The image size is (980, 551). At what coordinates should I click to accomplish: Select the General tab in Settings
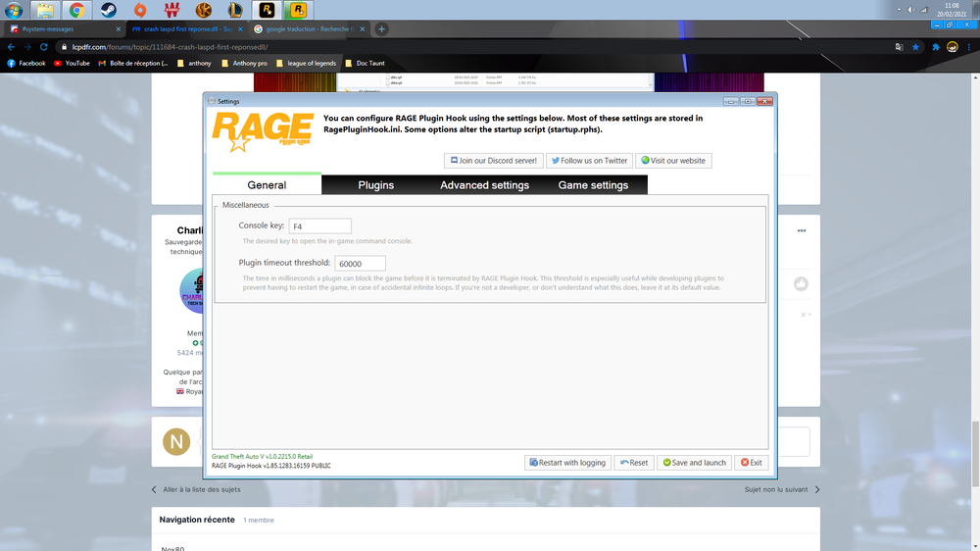pyautogui.click(x=267, y=184)
